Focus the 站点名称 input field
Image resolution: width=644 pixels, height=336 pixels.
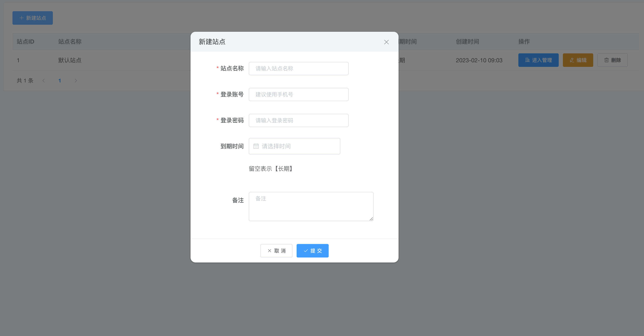298,68
